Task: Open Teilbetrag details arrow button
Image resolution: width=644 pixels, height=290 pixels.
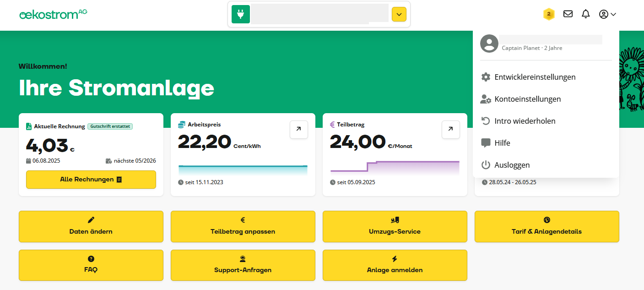Action: tap(451, 130)
